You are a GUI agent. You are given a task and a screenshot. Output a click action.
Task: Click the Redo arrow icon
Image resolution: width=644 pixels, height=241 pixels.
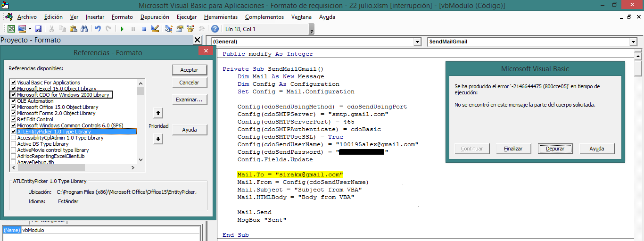click(x=109, y=29)
